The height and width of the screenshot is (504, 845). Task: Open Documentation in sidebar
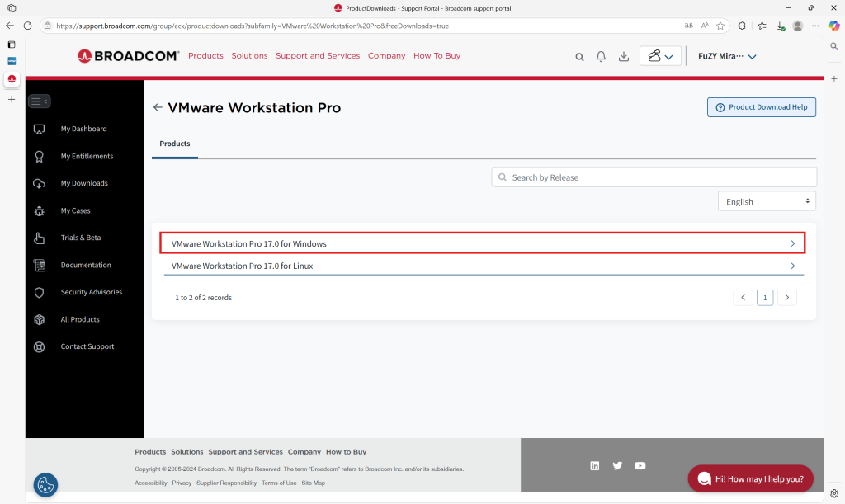86,265
